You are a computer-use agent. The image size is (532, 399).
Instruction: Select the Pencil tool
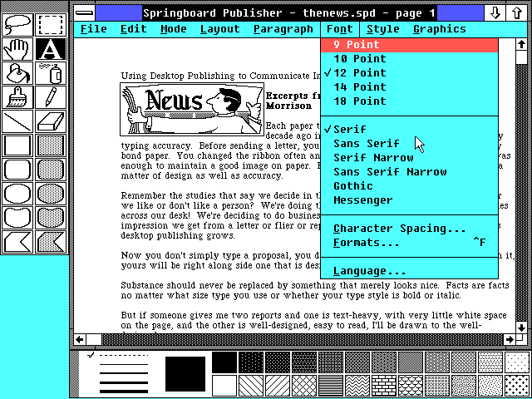pos(51,97)
